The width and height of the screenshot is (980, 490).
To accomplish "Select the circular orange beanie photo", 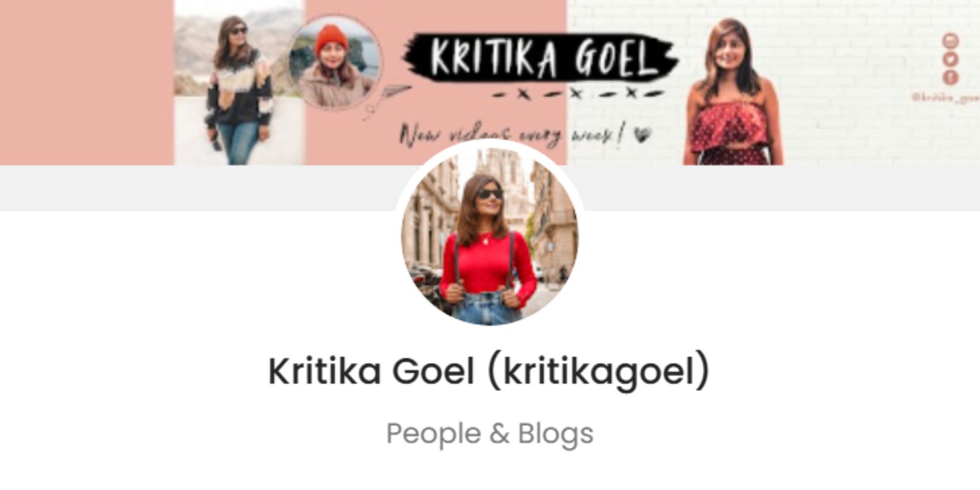I will coord(335,63).
